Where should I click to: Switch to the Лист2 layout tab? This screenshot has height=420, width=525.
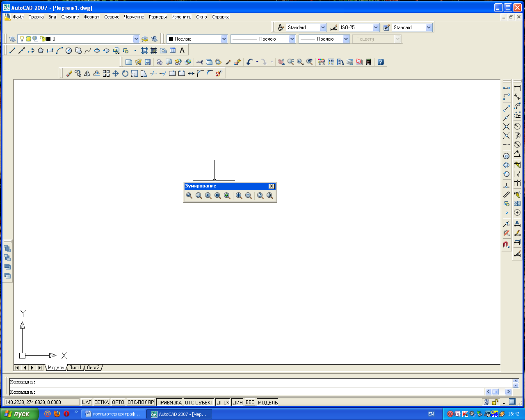pyautogui.click(x=93, y=367)
